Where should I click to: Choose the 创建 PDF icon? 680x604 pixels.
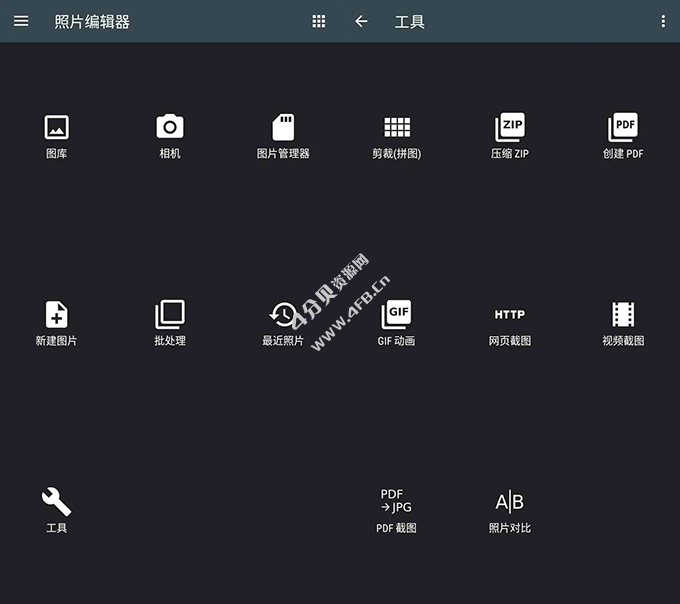tap(623, 128)
